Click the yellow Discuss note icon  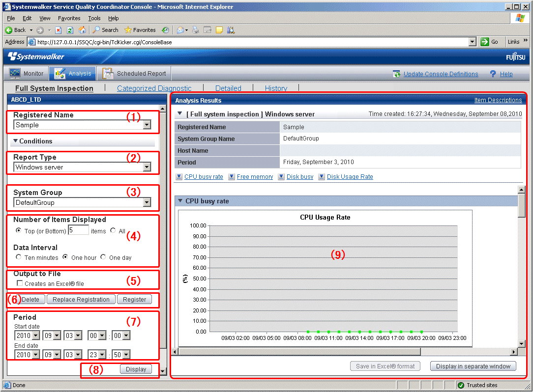click(219, 30)
